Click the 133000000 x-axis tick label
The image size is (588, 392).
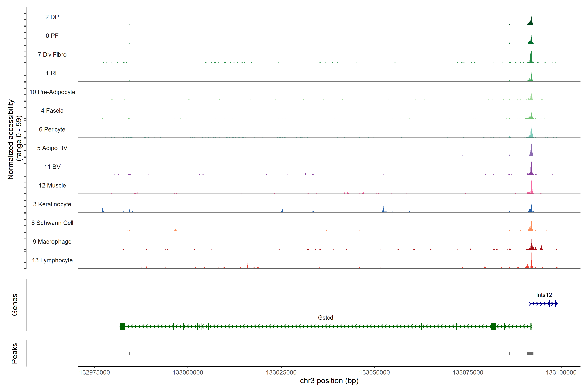point(188,373)
